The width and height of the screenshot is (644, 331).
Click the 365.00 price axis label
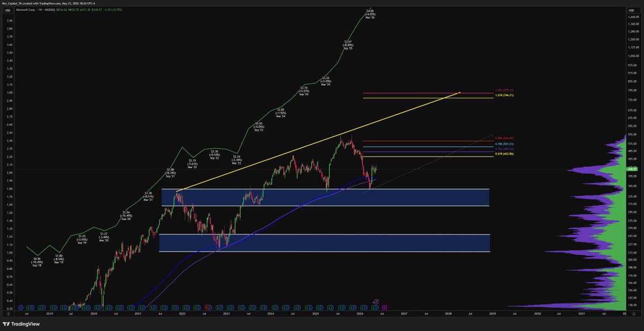click(x=632, y=186)
